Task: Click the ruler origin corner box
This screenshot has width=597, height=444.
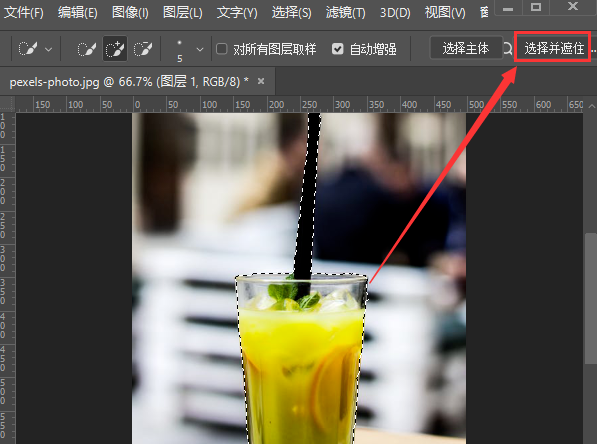Action: [7, 104]
